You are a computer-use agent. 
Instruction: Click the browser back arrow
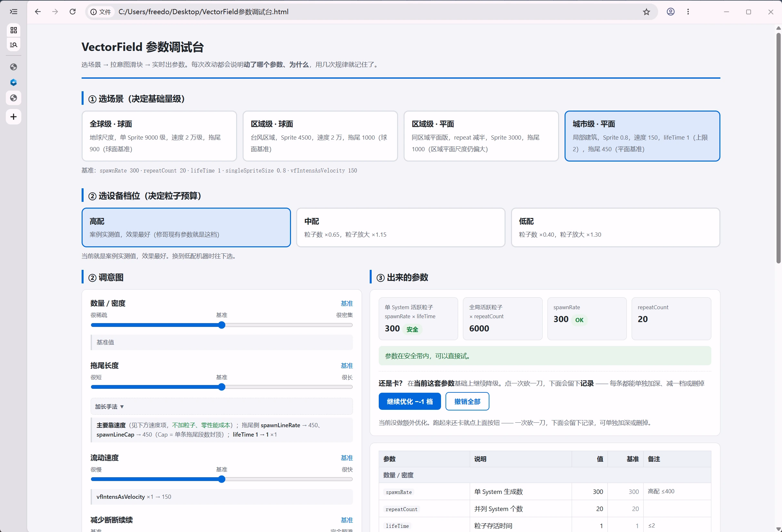[38, 12]
